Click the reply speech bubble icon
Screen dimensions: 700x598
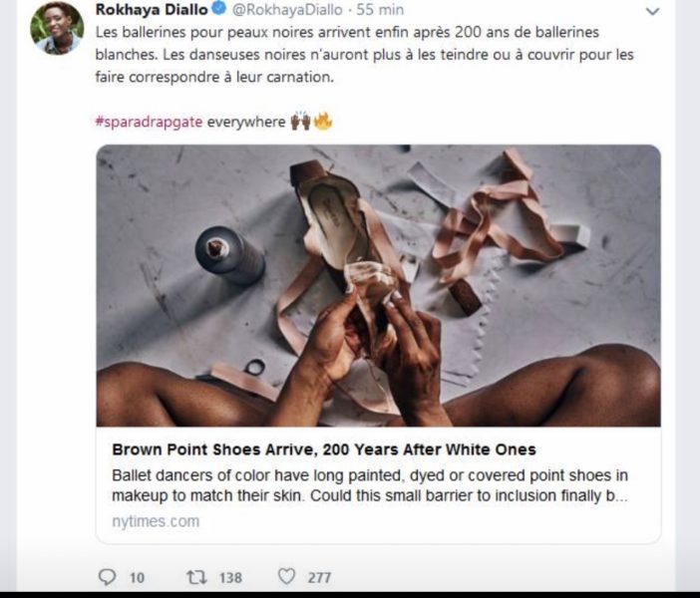108,576
